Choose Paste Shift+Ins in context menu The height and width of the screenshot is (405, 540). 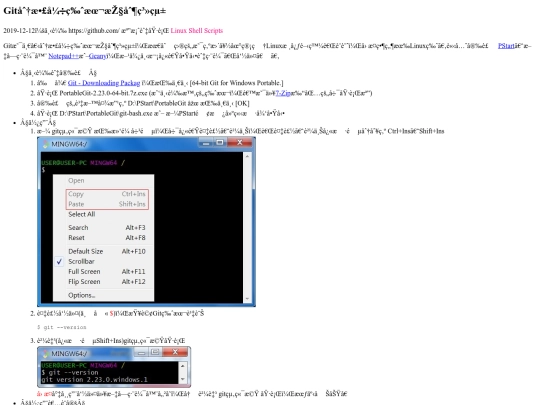[107, 204]
